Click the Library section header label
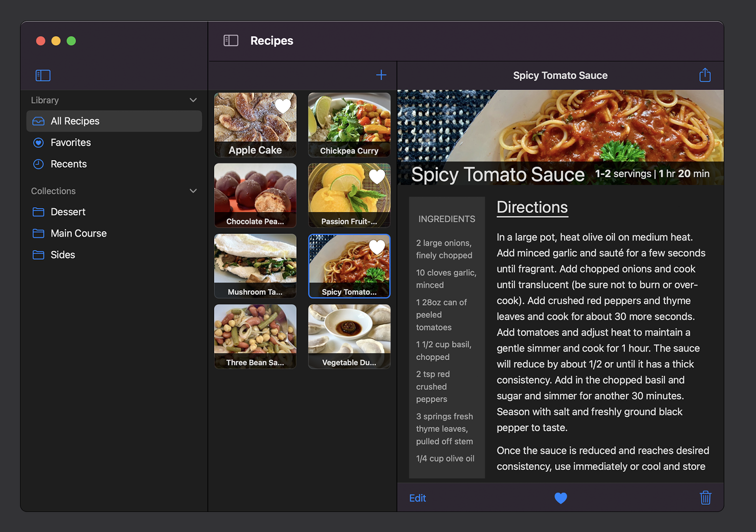756x532 pixels. 45,100
